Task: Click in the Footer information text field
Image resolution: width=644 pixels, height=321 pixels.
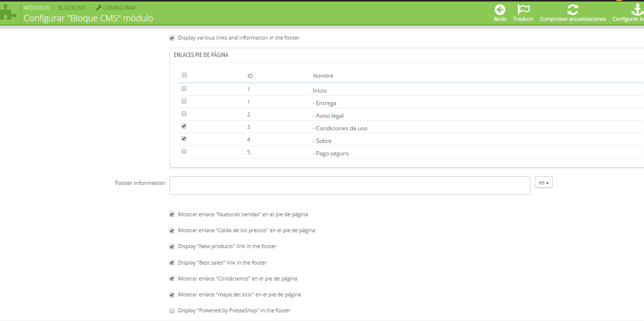Action: 350,185
